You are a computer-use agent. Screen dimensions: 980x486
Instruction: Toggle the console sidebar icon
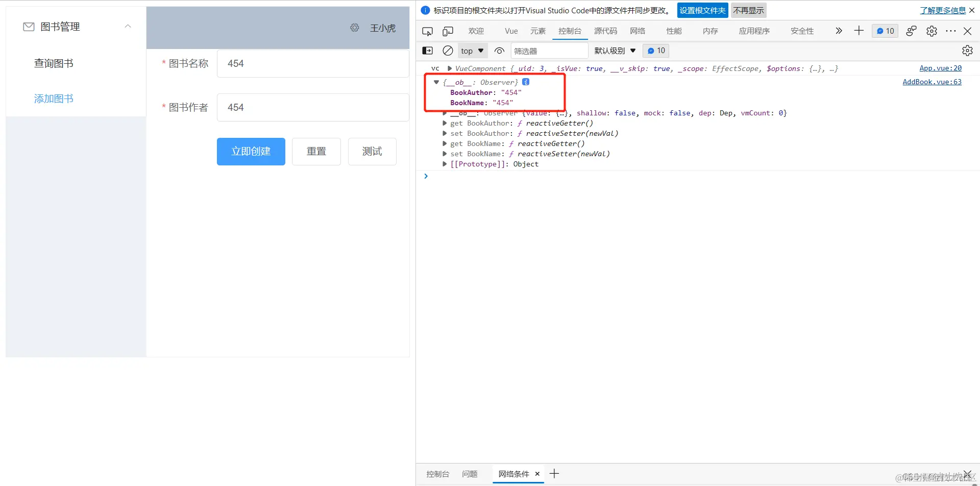(428, 51)
